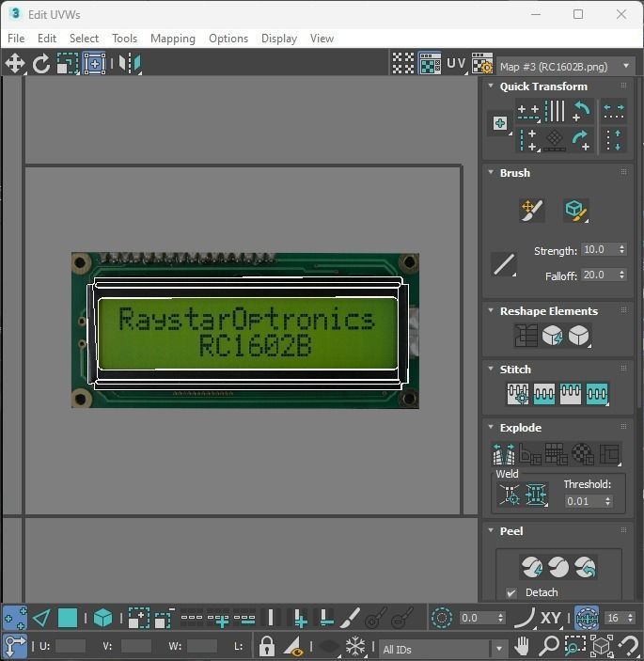The width and height of the screenshot is (644, 661).
Task: Open the File menu
Action: 16,39
